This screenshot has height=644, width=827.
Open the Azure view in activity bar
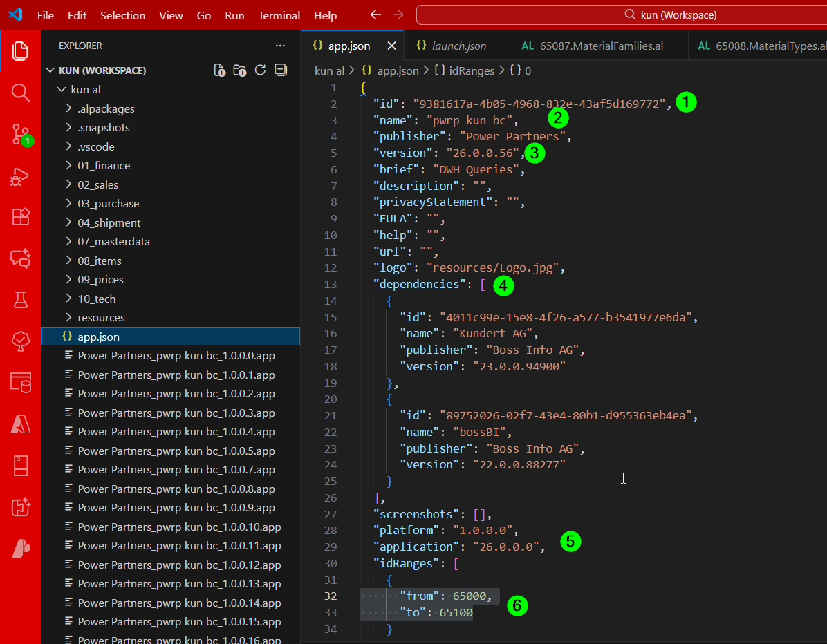point(20,424)
